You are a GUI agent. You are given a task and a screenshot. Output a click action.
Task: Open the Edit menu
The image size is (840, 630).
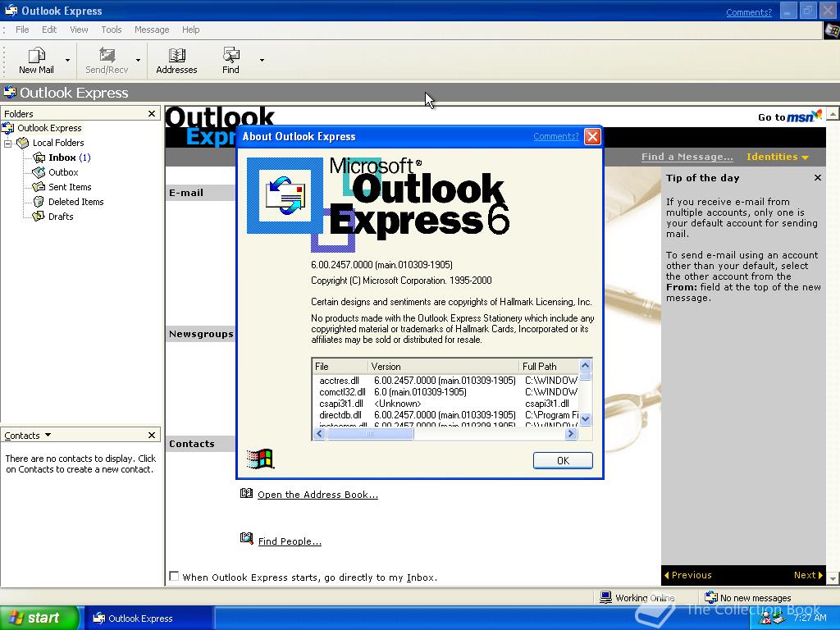pos(49,30)
